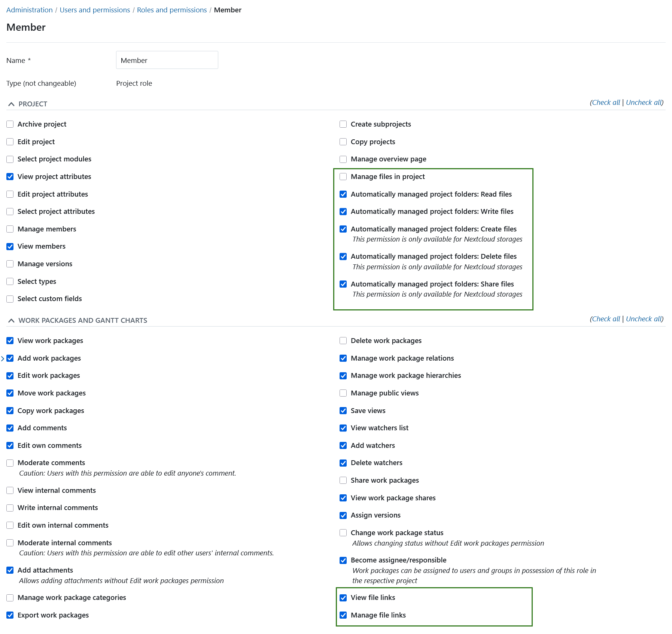Click Check all for PROJECT permissions

(605, 102)
